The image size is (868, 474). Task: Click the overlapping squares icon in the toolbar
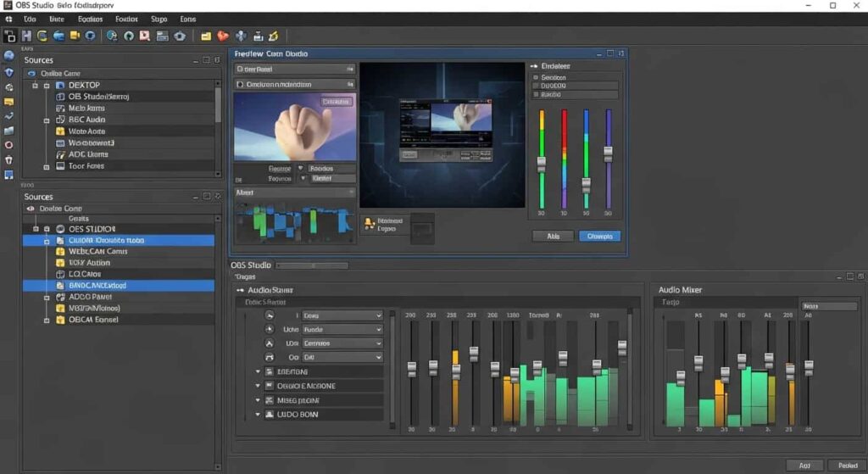click(x=10, y=36)
